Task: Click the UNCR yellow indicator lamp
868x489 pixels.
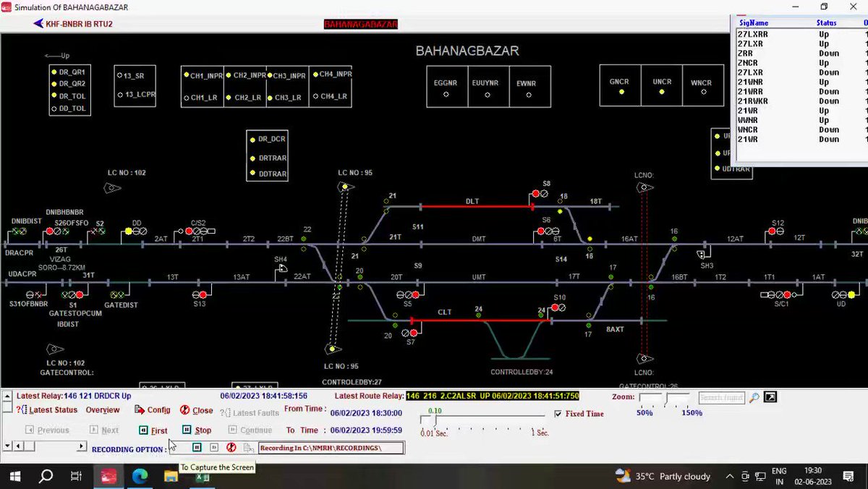Action: click(662, 92)
